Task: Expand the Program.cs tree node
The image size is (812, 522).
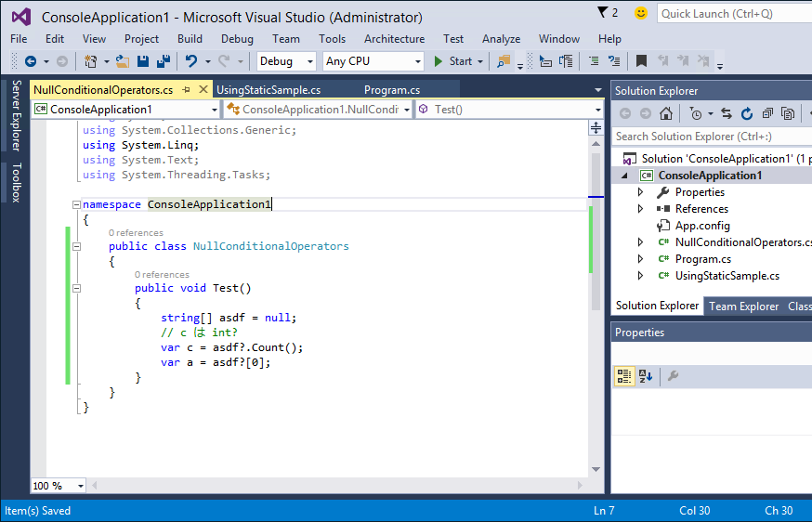Action: (641, 259)
